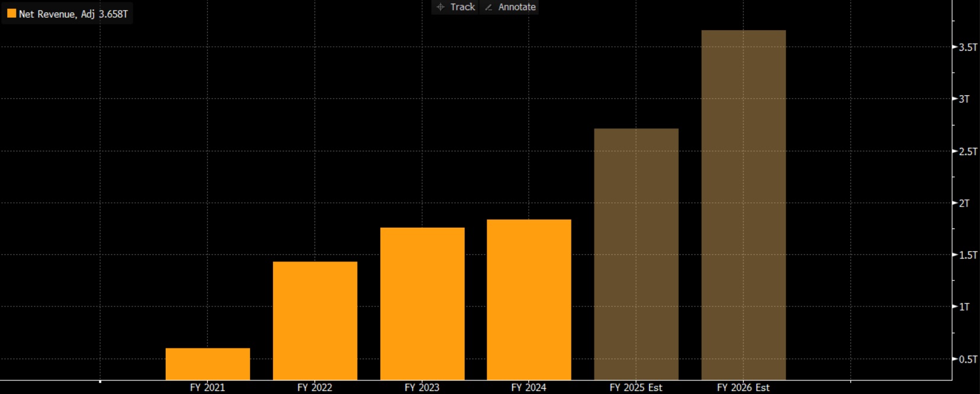Click the FY 2023 orange bar
980x394 pixels.
tap(422, 303)
